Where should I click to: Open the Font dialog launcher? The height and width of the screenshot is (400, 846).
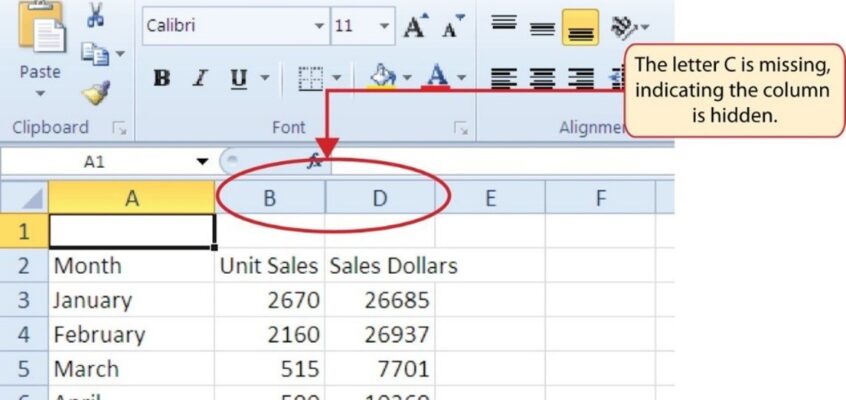pos(461,128)
